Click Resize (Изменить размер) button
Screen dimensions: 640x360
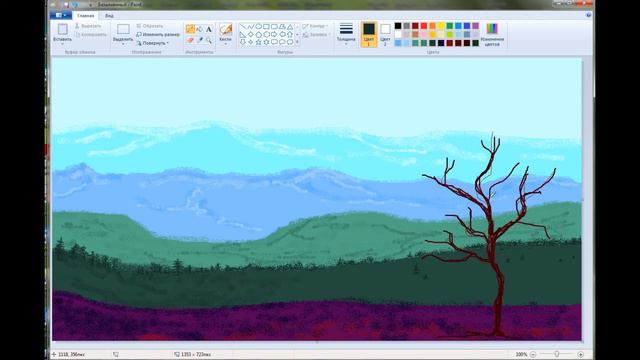pyautogui.click(x=158, y=35)
